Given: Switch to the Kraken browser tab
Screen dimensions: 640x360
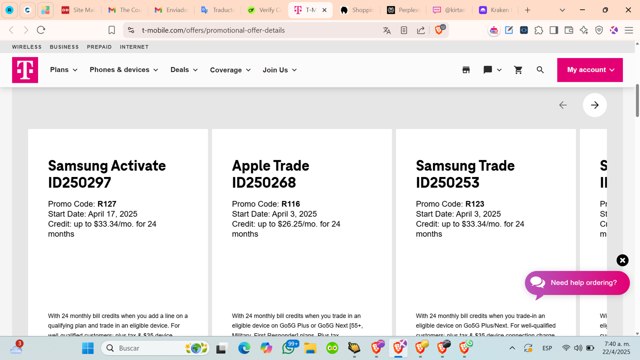Looking at the screenshot, I should 495,10.
